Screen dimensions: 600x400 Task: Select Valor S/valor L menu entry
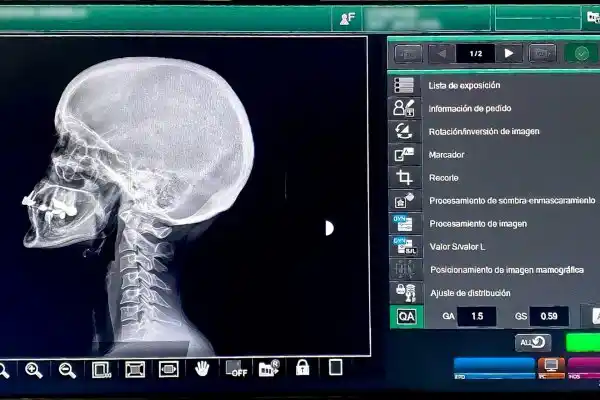tap(471, 247)
